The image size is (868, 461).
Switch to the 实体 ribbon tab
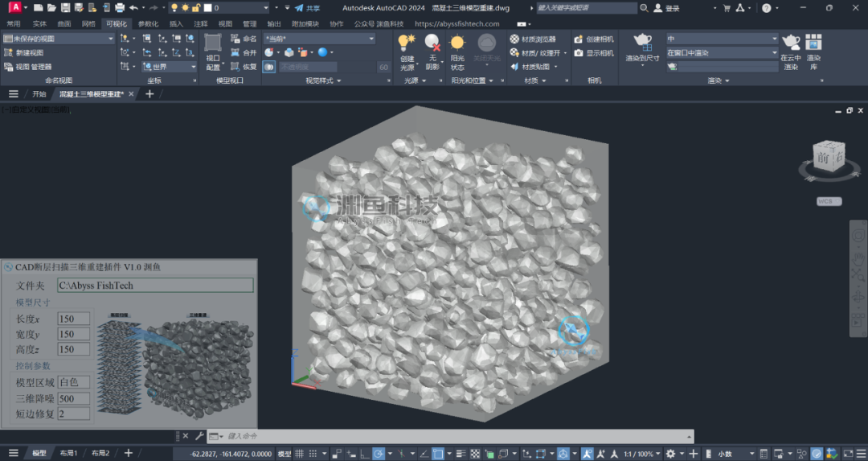pyautogui.click(x=40, y=24)
